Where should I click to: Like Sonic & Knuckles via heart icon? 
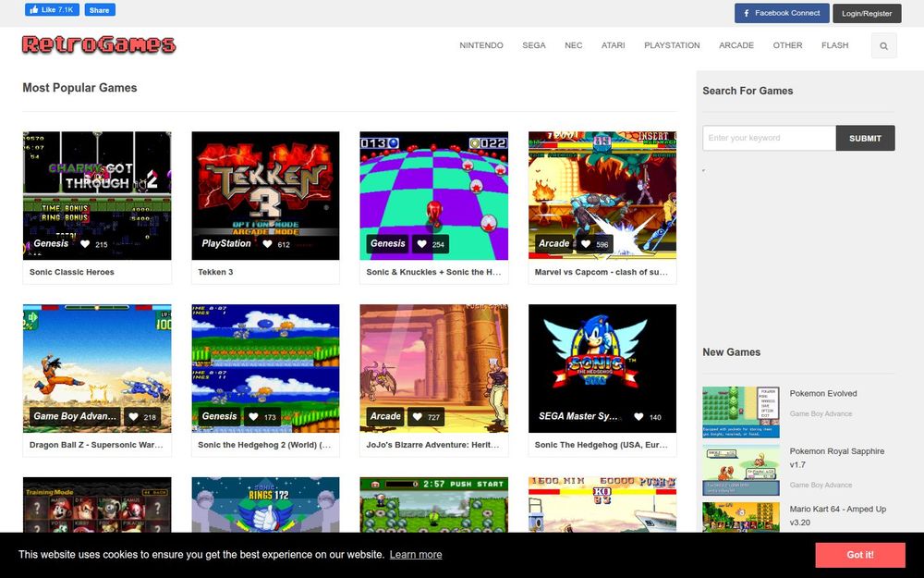(422, 244)
